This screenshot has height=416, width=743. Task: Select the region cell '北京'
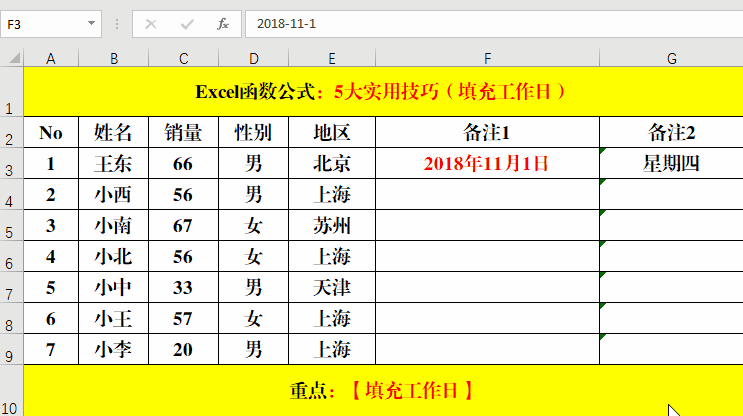click(x=332, y=163)
